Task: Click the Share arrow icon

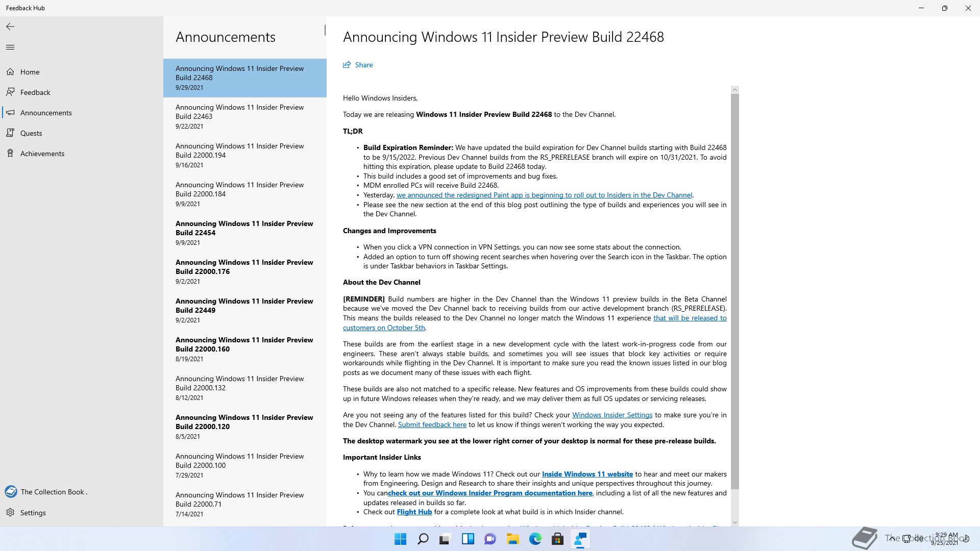Action: coord(347,65)
